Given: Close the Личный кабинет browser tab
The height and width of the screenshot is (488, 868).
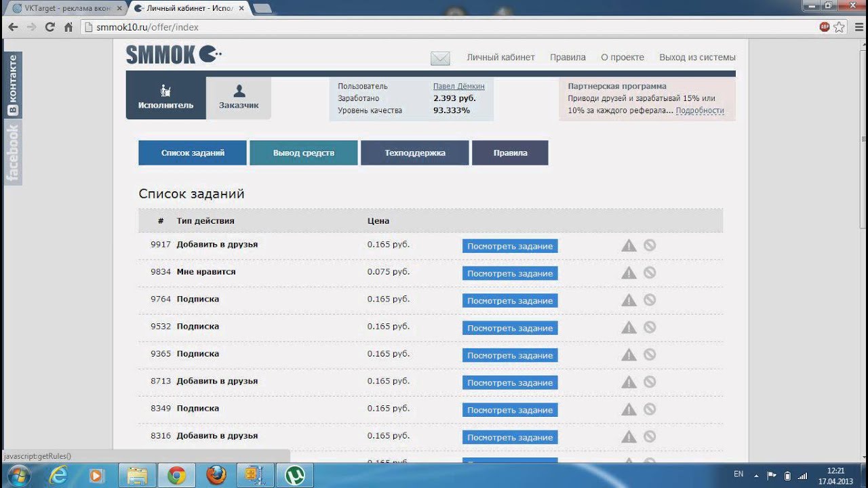Looking at the screenshot, I should tap(241, 8).
